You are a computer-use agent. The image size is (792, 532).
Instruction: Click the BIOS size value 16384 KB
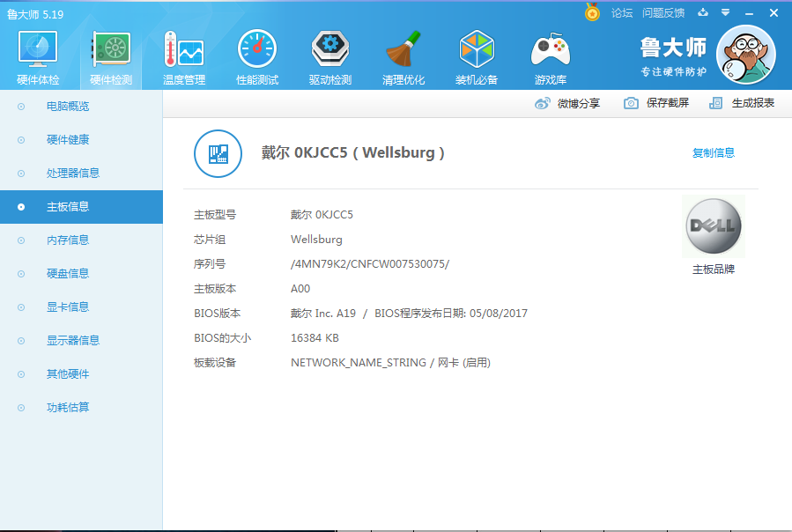[x=315, y=338]
